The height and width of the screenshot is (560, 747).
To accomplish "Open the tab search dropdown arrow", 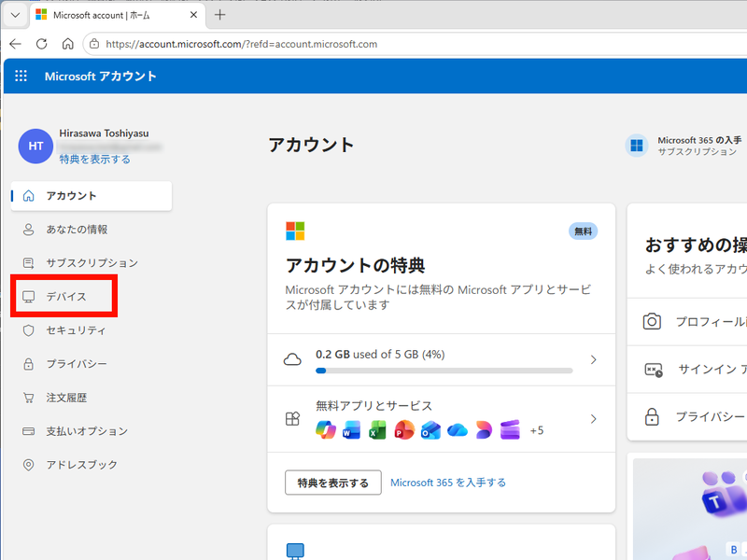I will click(15, 15).
